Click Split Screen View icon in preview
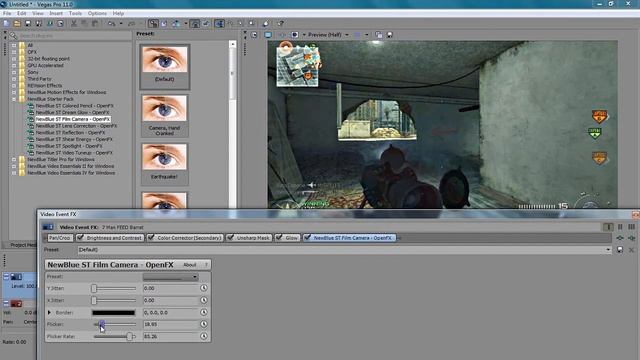Screen dimensions: 640x360 click(295, 35)
